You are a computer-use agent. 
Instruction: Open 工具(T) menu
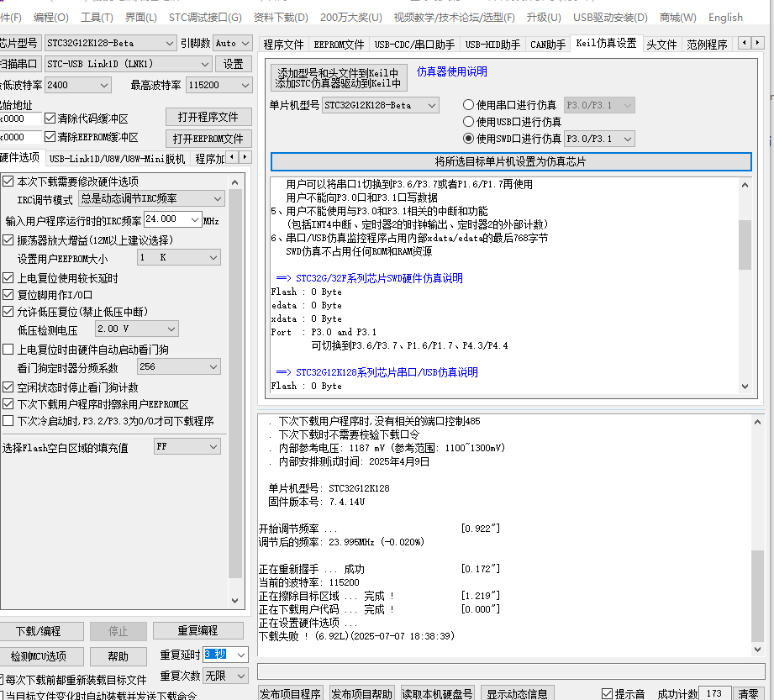coord(97,18)
